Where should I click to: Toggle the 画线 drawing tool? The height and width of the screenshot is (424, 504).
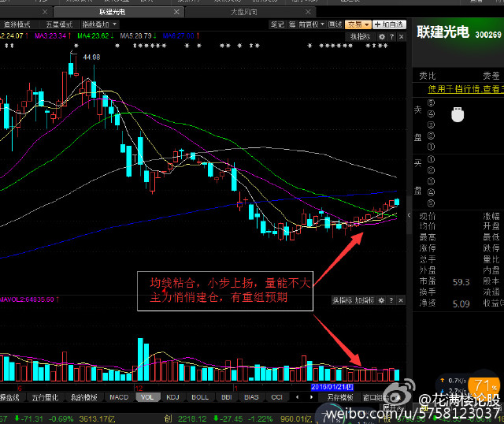click(x=335, y=24)
